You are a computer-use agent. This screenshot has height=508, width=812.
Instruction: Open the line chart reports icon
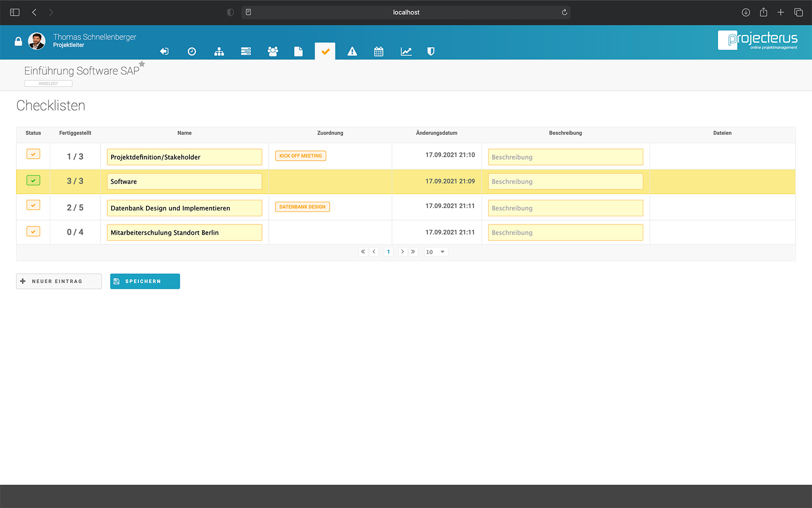tap(406, 52)
